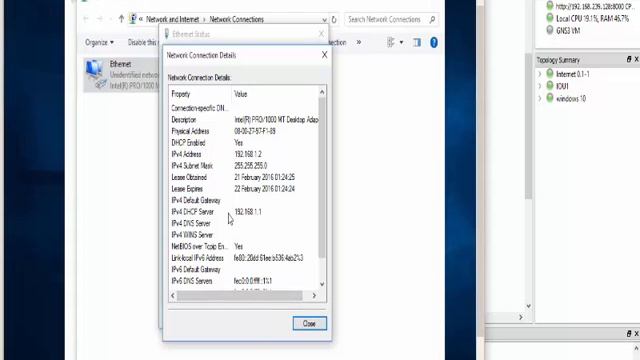
Task: Select the Link-local IPv6 Address row
Action: tap(244, 258)
